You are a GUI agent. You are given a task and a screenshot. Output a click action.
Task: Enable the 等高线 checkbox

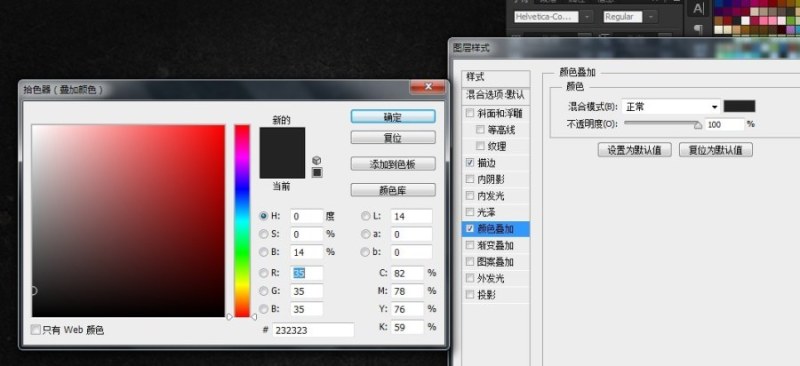click(x=480, y=130)
